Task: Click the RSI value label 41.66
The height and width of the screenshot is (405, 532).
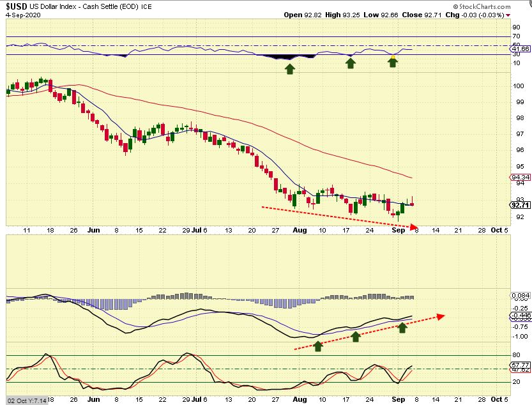Action: pyautogui.click(x=521, y=49)
